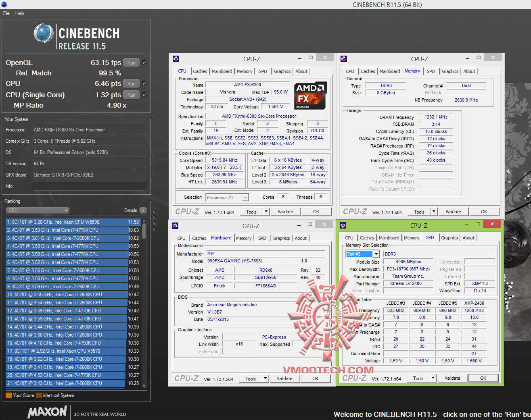This screenshot has height=420, width=531.
Task: Click the ranking list vertical scrollbar
Action: click(144, 303)
